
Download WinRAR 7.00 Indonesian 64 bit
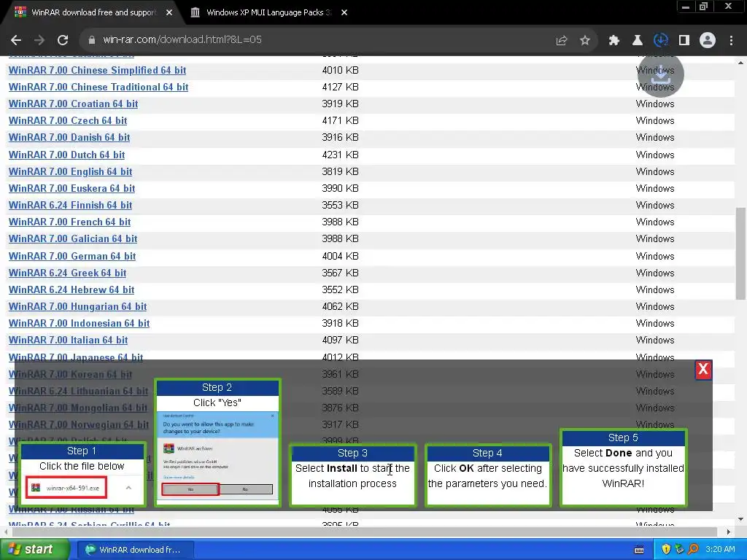click(79, 323)
